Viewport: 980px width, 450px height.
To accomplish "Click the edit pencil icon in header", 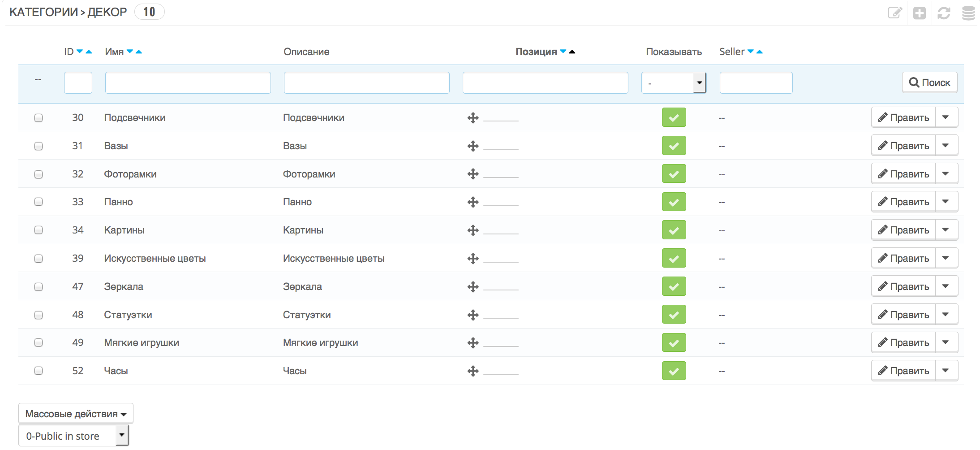I will (894, 13).
